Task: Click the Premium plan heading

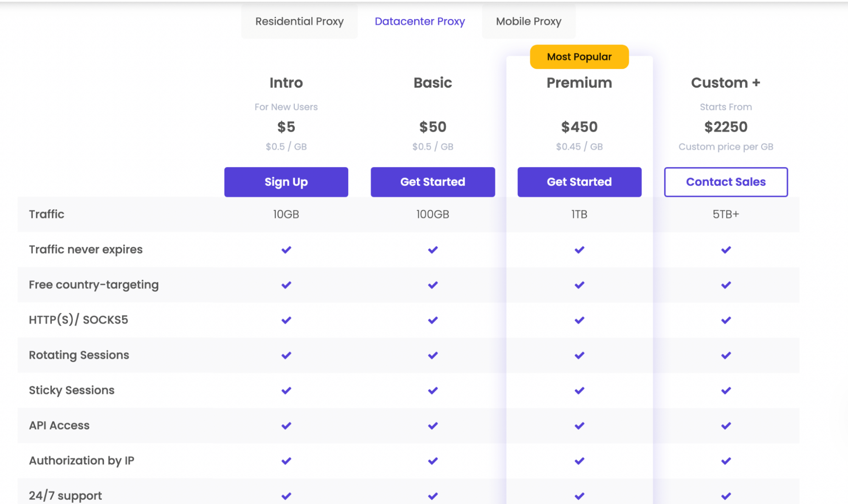Action: [579, 83]
